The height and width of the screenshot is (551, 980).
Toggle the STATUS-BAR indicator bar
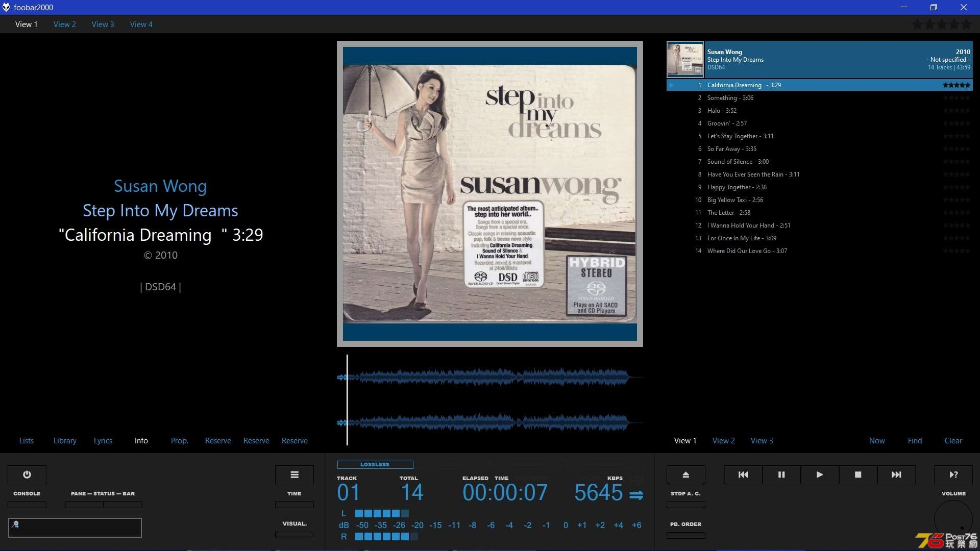[123, 505]
